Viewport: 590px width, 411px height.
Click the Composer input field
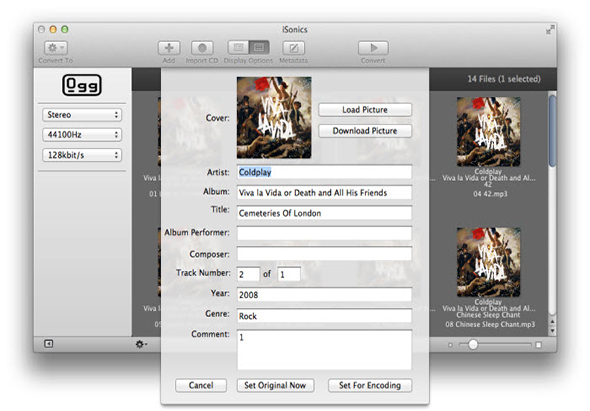pyautogui.click(x=324, y=254)
